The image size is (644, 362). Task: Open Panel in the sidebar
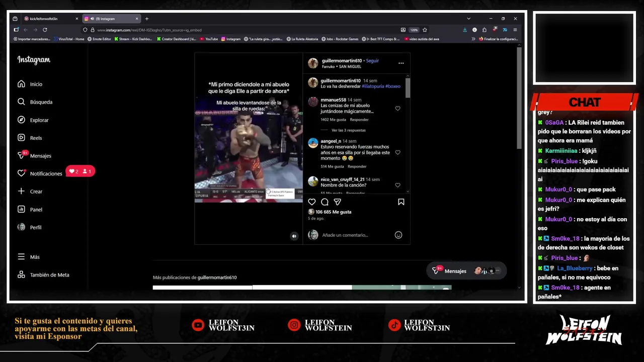(30, 210)
